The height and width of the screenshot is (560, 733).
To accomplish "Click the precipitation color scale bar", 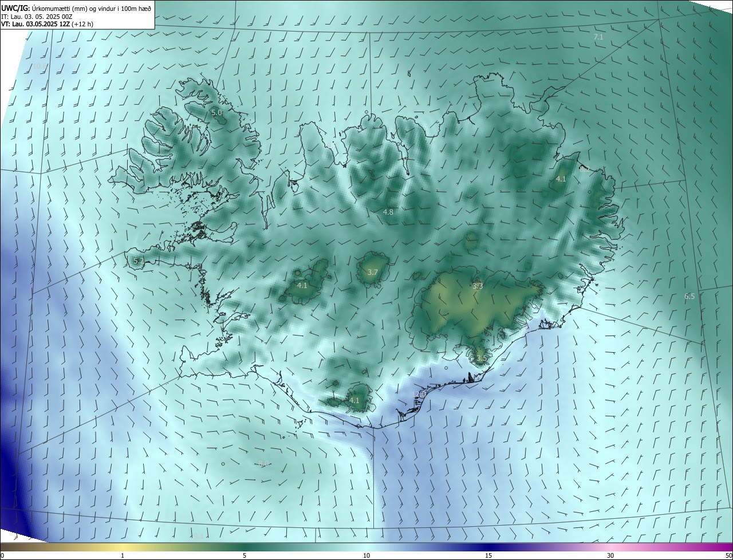I will [x=366, y=547].
